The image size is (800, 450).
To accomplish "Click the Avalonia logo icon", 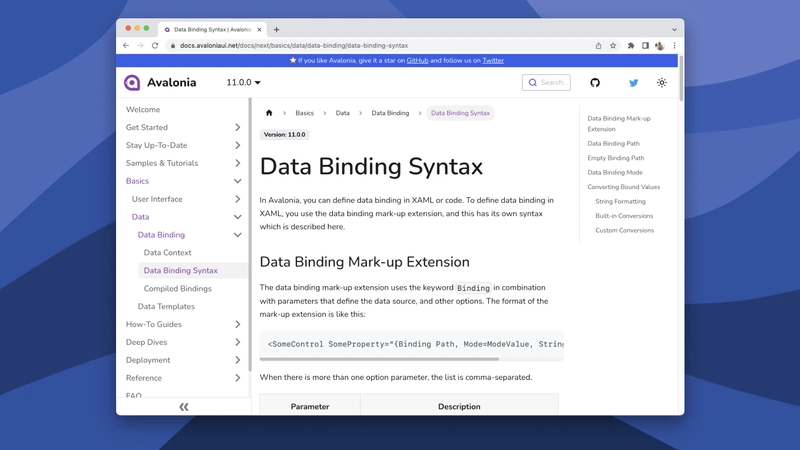I will [x=132, y=83].
